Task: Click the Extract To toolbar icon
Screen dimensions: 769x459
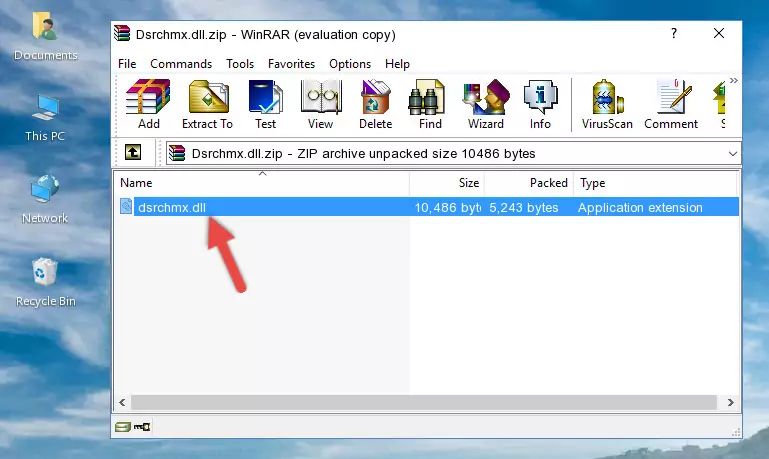Action: pos(207,104)
